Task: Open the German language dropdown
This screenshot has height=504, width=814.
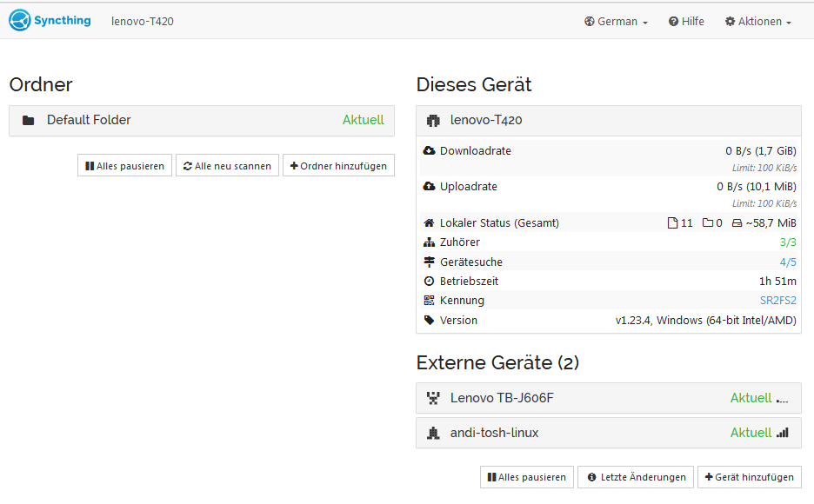Action: (x=617, y=21)
